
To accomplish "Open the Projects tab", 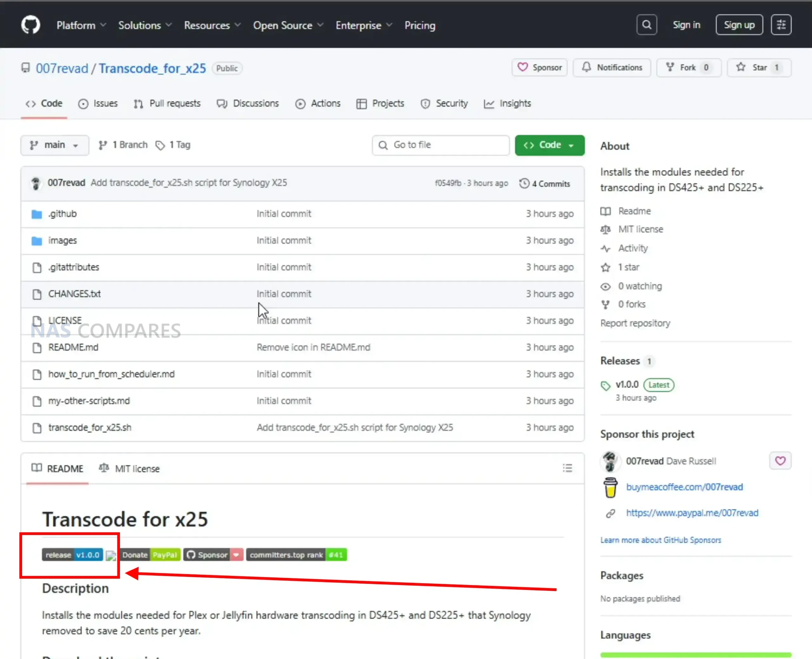I will [380, 104].
